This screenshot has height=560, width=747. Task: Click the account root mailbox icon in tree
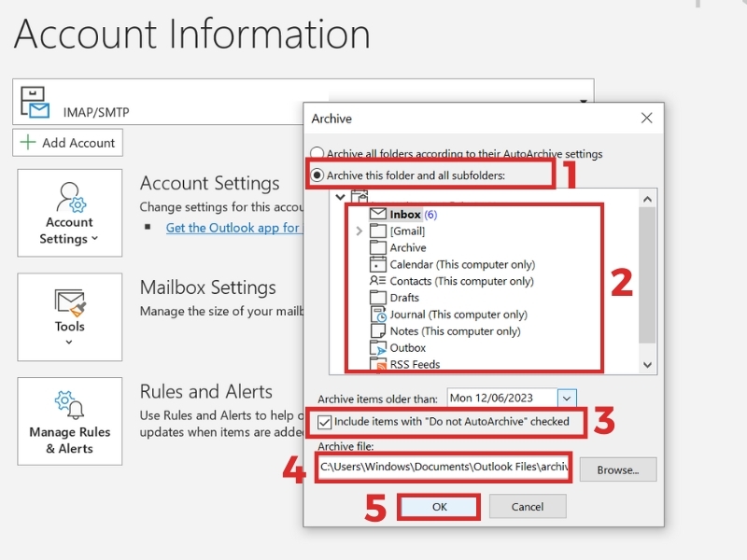(x=359, y=196)
